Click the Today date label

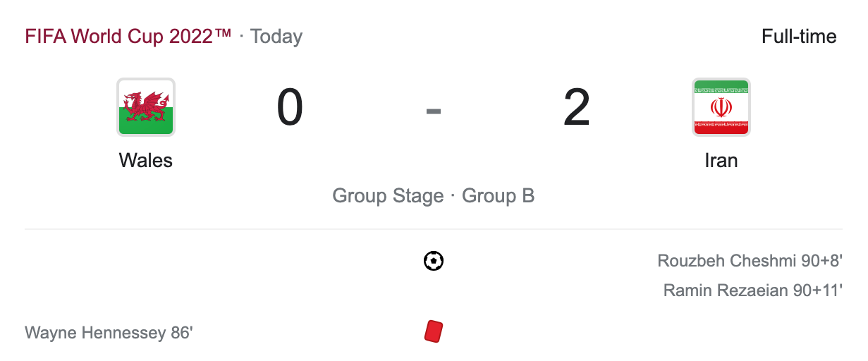click(276, 37)
